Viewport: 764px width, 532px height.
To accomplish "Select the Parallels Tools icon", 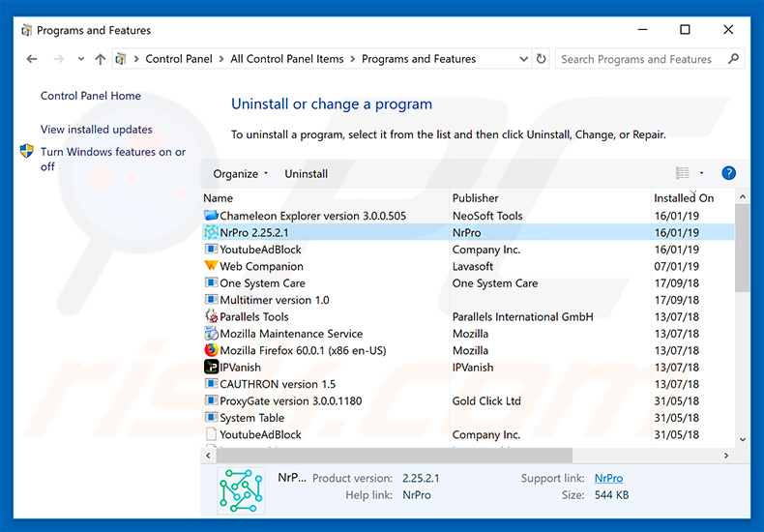I will click(211, 316).
